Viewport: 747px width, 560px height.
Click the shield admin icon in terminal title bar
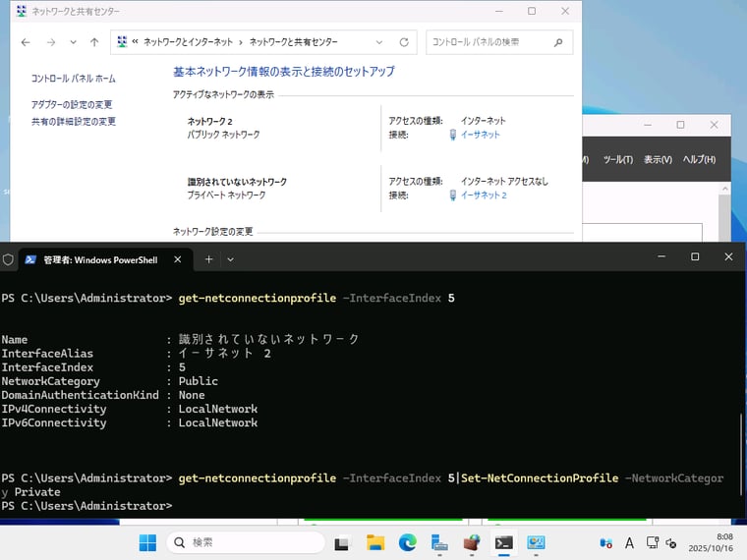8,259
